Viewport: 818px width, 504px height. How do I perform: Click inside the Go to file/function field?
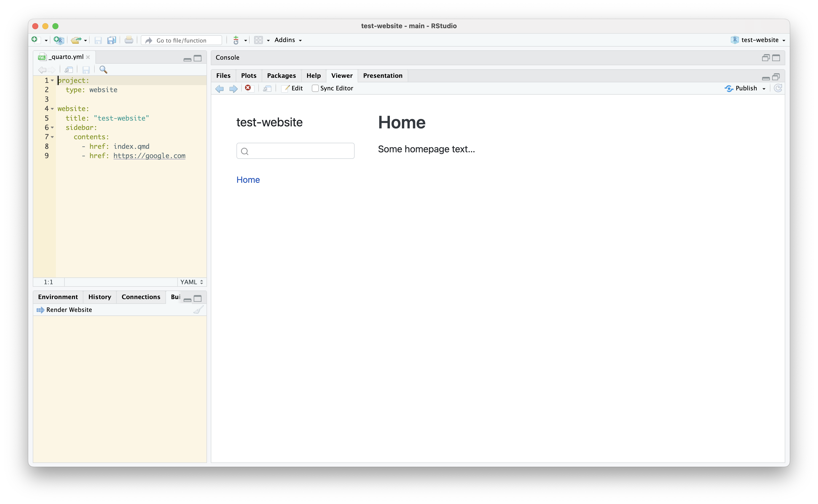tap(182, 40)
